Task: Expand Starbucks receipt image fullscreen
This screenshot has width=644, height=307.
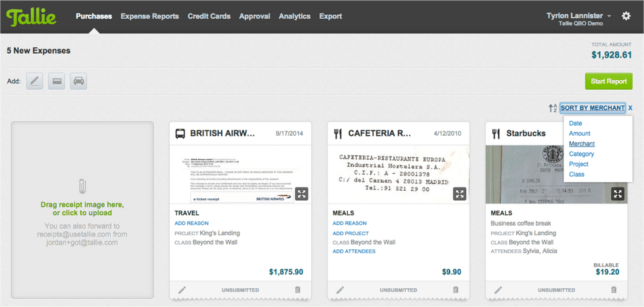Action: pyautogui.click(x=618, y=194)
